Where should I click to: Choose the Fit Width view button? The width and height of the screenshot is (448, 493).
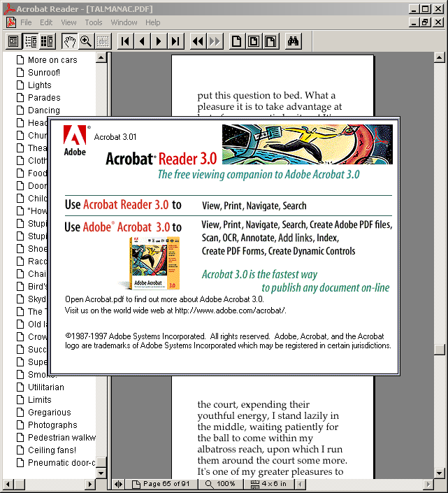point(270,41)
